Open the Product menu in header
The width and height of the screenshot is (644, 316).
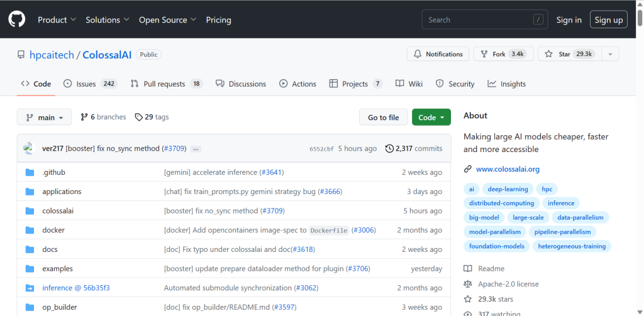coord(57,19)
